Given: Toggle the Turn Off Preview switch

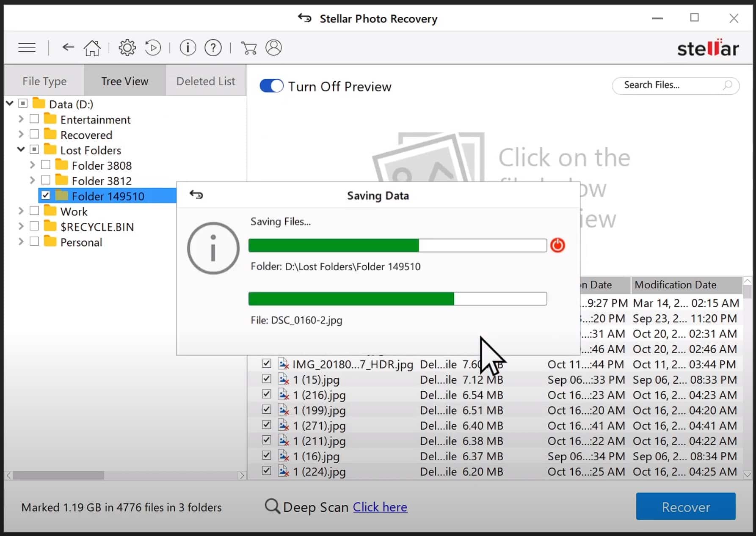Looking at the screenshot, I should coord(271,86).
